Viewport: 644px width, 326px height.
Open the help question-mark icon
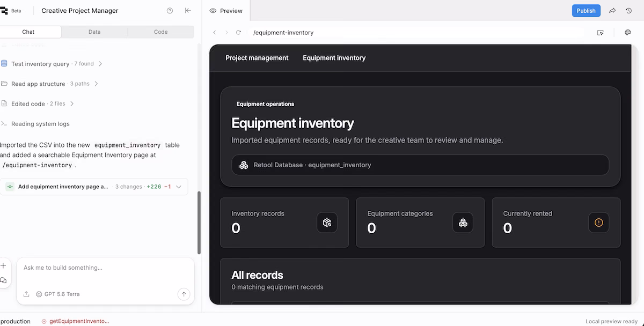tap(170, 11)
